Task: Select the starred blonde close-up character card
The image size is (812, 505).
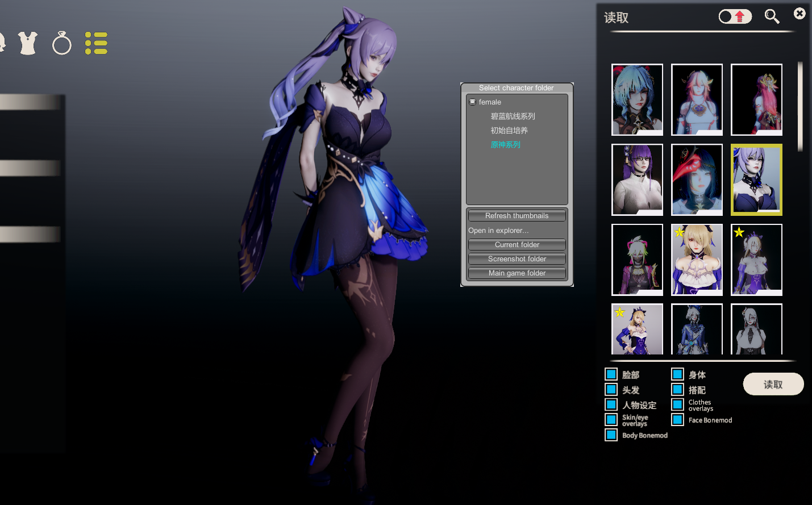Action: 697,260
